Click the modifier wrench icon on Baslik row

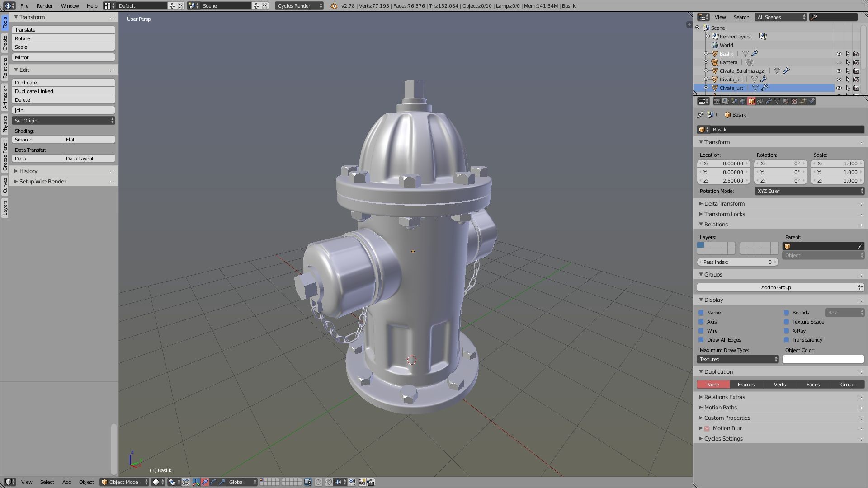click(x=755, y=53)
